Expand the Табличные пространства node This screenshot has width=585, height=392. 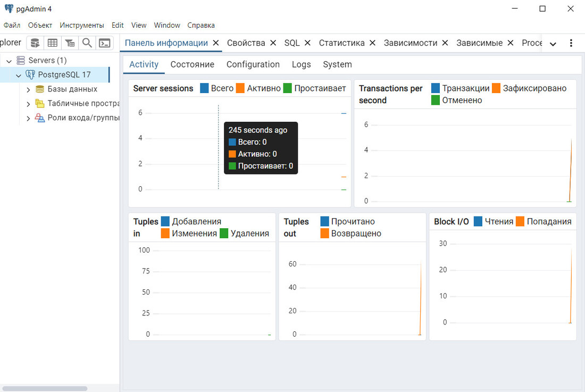coord(28,104)
